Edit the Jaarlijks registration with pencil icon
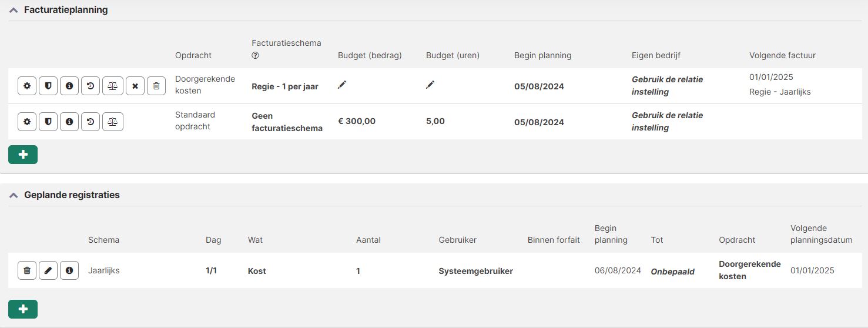 pyautogui.click(x=48, y=270)
